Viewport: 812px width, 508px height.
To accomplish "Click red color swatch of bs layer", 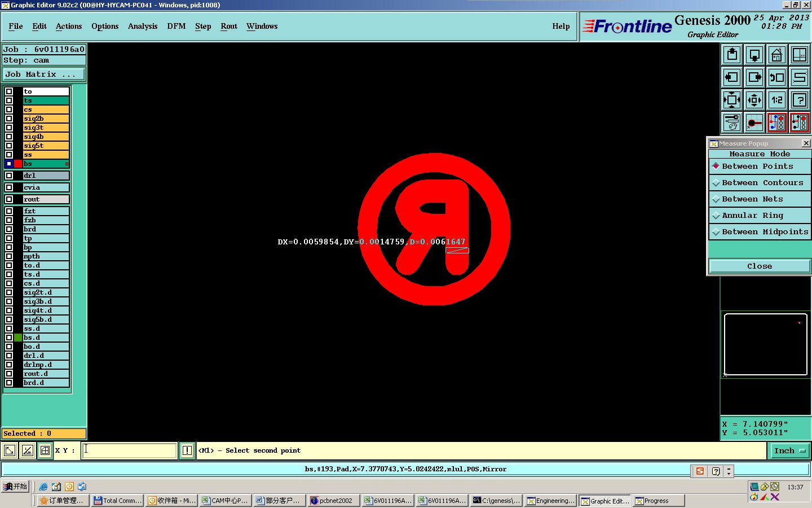I will [18, 164].
